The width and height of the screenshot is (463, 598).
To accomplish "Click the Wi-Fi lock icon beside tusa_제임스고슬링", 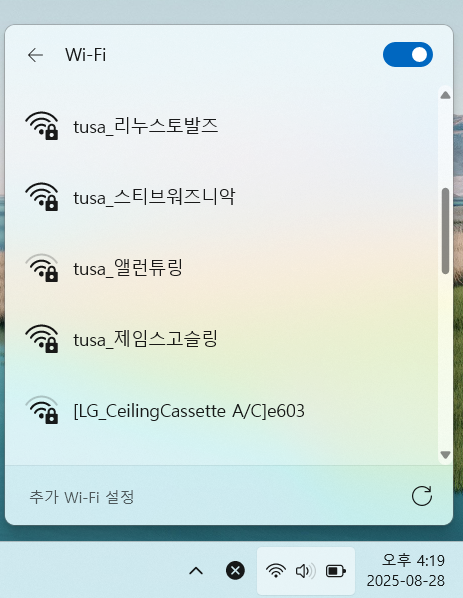I will click(x=42, y=339).
